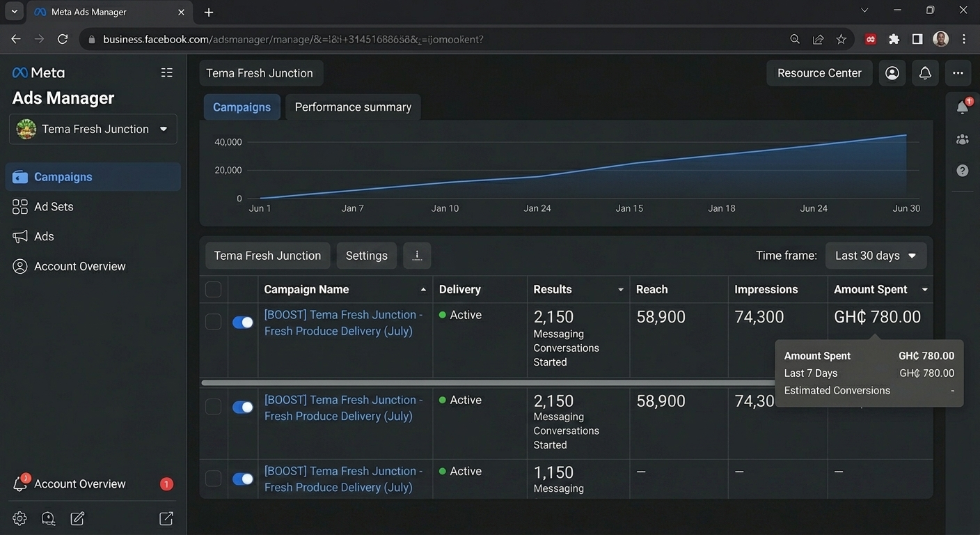This screenshot has height=535, width=980.
Task: Open the Last 30 days time frame dropdown
Action: pyautogui.click(x=876, y=256)
